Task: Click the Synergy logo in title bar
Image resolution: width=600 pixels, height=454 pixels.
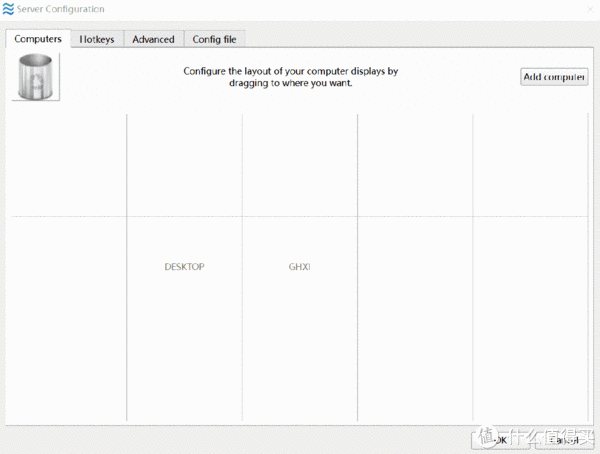Action: point(9,9)
